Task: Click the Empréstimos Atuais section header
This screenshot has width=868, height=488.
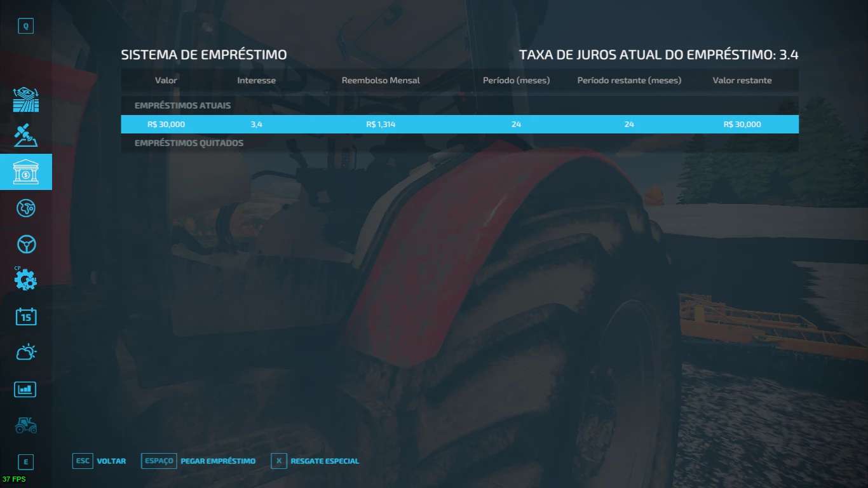Action: [182, 105]
